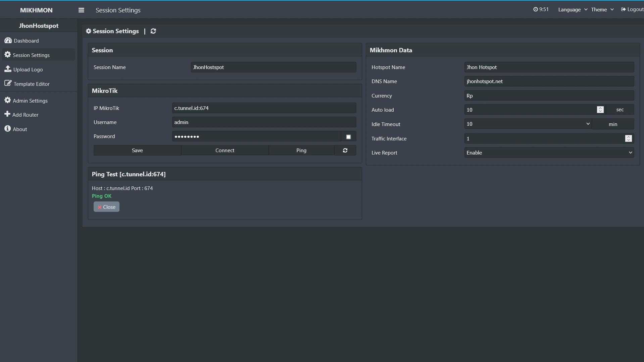
Task: Focus the Currency input field
Action: pyautogui.click(x=549, y=96)
